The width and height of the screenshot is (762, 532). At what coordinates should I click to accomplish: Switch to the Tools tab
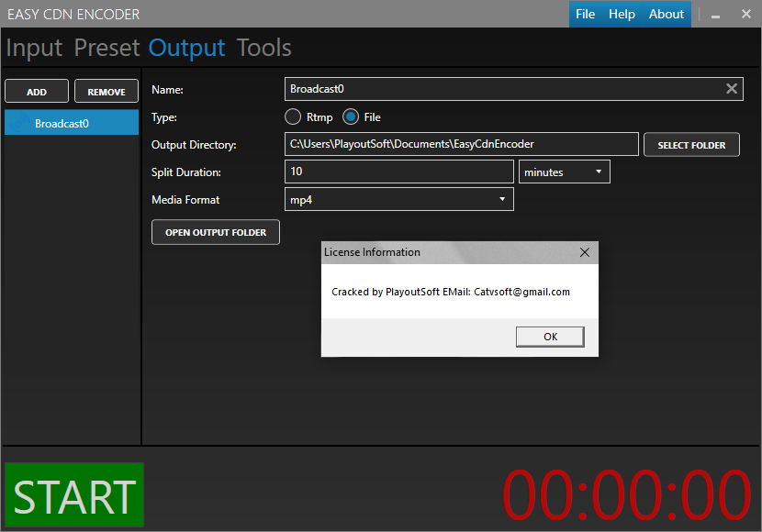coord(263,48)
